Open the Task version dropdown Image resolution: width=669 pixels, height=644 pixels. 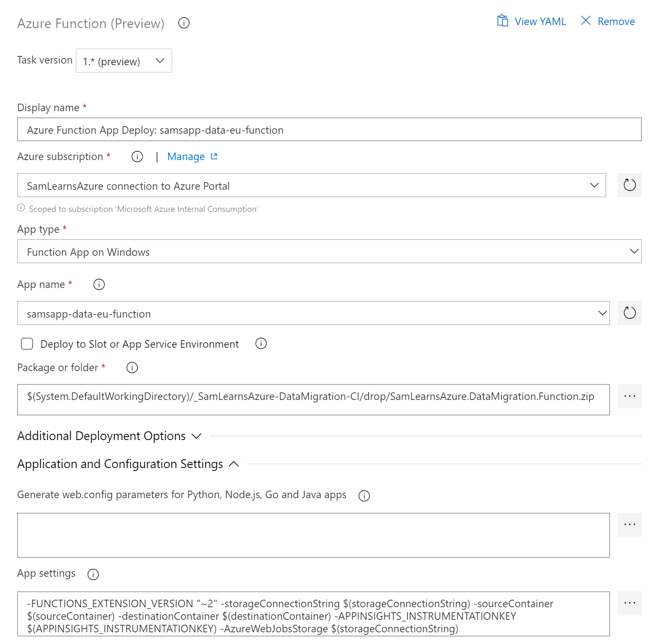(124, 61)
